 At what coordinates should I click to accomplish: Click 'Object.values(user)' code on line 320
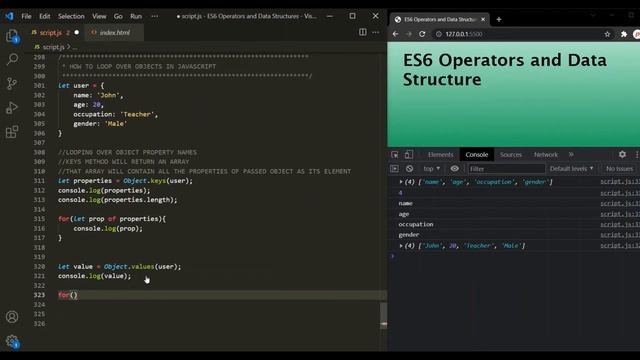click(142, 267)
